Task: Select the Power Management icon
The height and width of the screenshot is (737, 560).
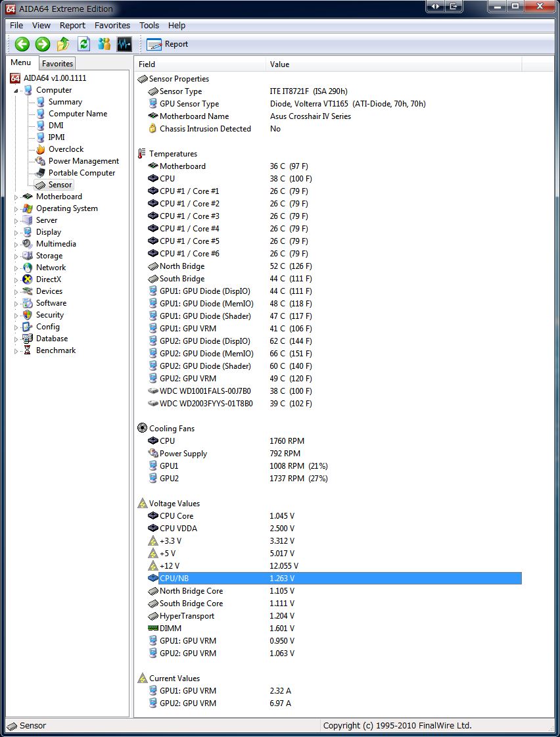Action: (x=40, y=161)
